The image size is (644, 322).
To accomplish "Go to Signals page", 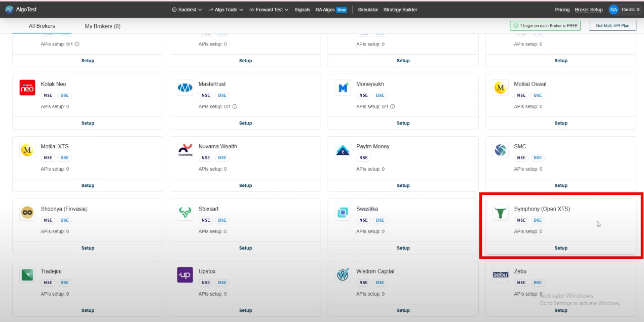I will (302, 10).
